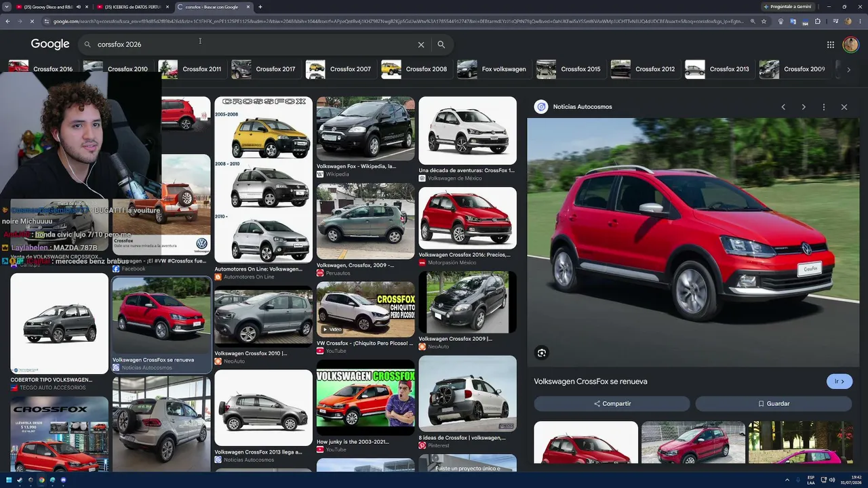Save the image with Guardar

[x=774, y=403]
